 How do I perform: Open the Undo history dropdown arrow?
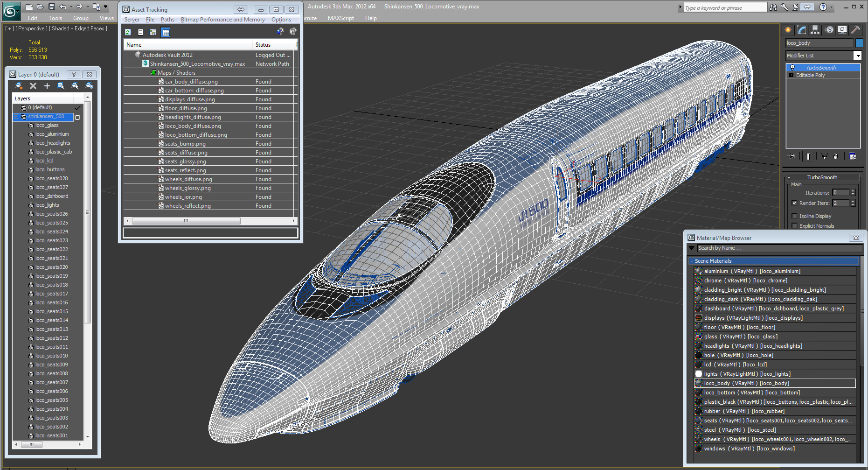click(71, 7)
